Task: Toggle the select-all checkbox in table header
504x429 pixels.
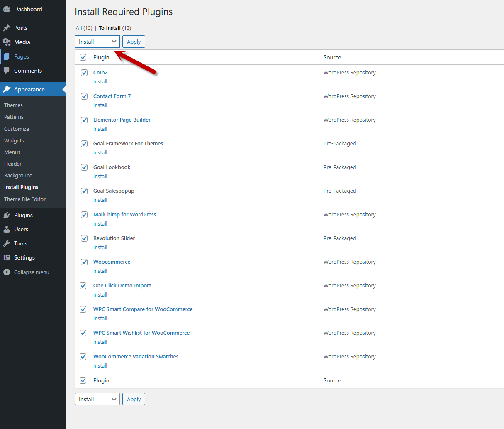Action: pos(83,57)
